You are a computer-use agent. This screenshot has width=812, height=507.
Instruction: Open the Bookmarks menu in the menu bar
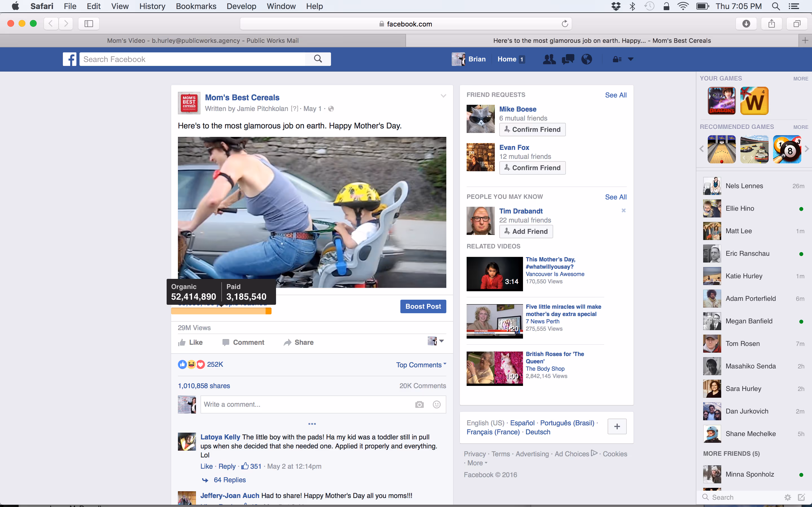[196, 6]
